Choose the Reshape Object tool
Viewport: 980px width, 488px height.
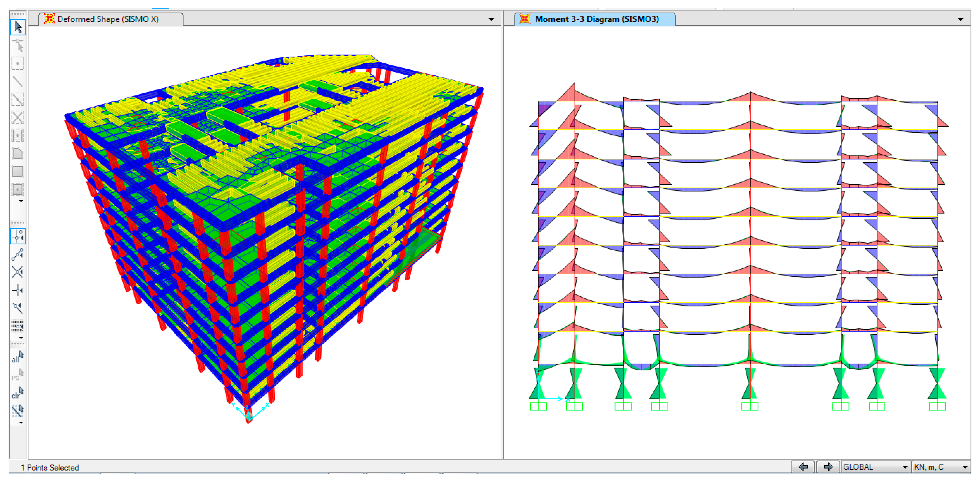point(18,45)
